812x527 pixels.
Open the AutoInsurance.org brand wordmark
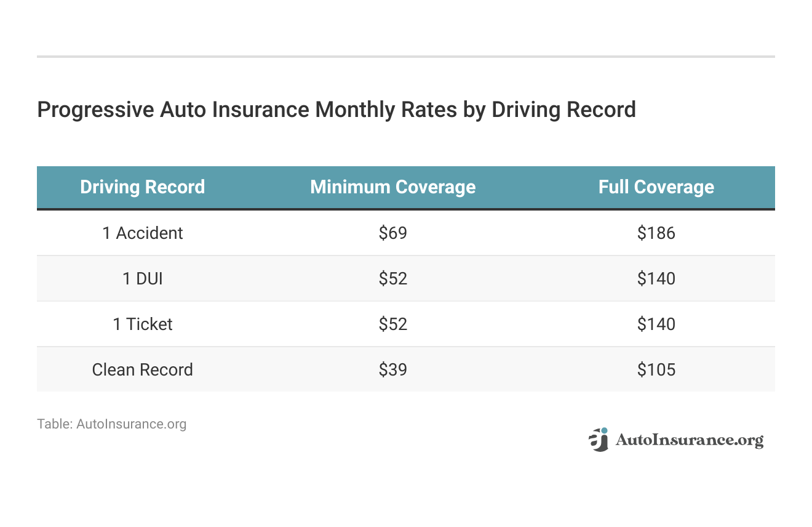pos(689,440)
